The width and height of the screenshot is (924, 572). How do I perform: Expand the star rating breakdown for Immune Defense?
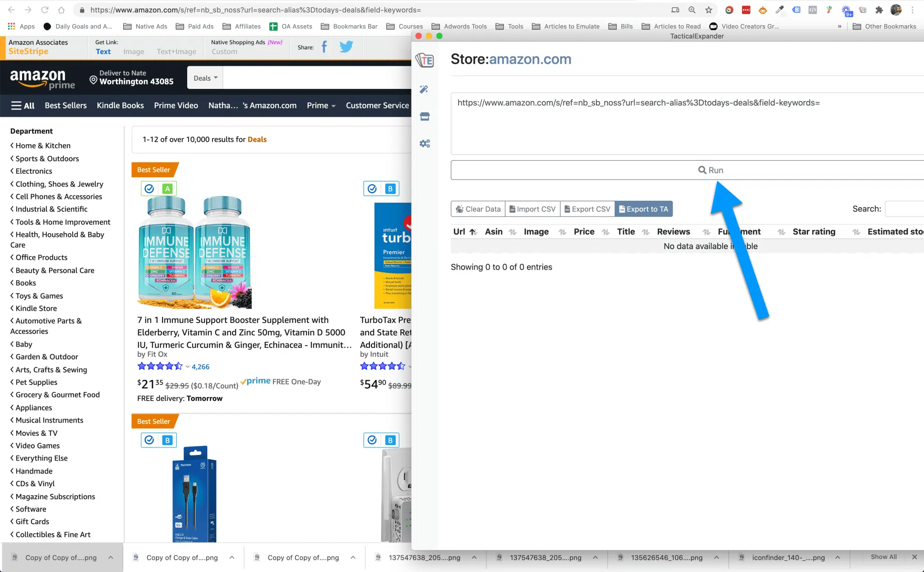187,367
